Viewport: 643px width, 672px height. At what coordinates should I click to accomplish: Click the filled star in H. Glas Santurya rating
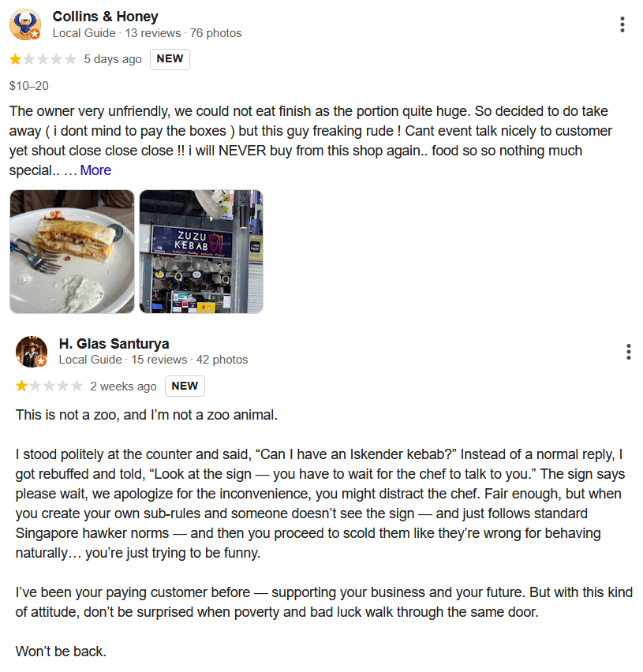[22, 386]
